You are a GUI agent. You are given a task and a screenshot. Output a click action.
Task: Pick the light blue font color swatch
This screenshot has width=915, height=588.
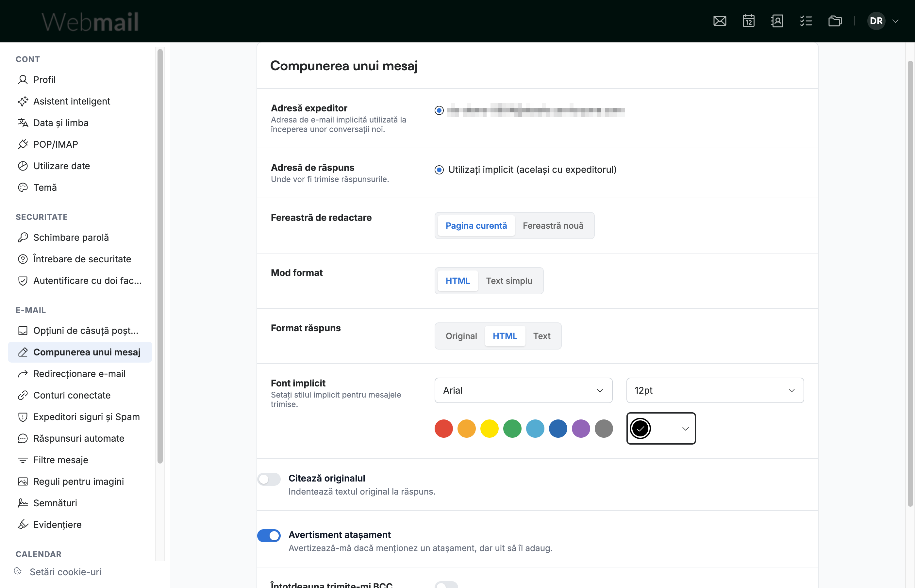click(x=535, y=428)
